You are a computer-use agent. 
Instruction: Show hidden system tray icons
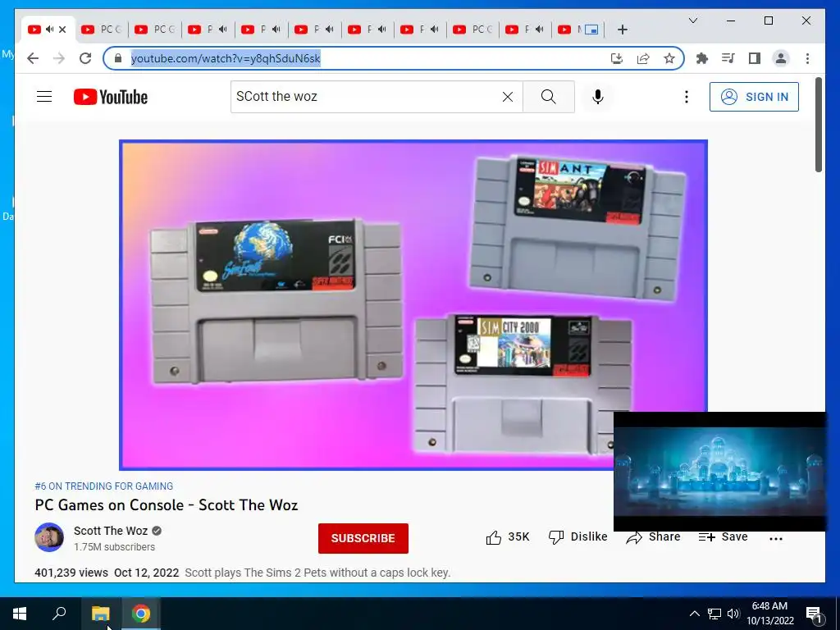pyautogui.click(x=694, y=614)
